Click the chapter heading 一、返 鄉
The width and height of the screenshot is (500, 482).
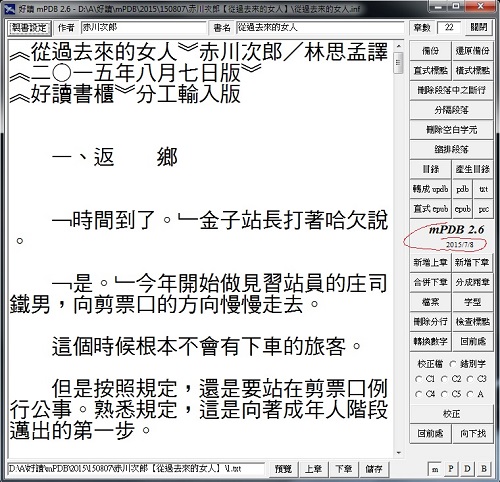(115, 158)
